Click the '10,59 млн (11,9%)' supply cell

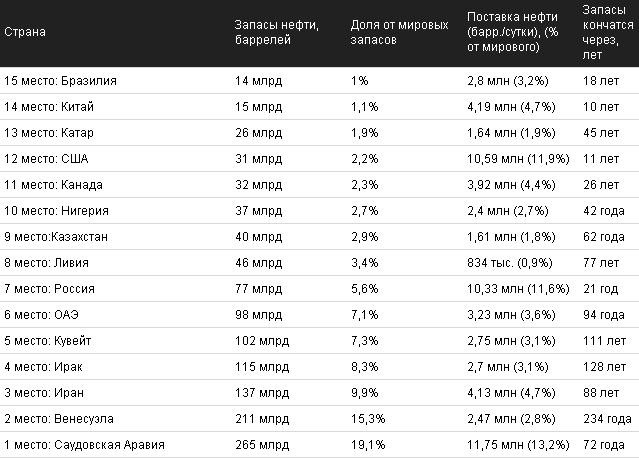(518, 159)
